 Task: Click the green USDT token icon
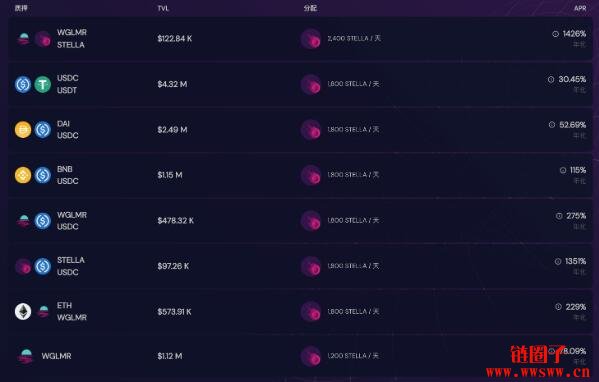43,84
